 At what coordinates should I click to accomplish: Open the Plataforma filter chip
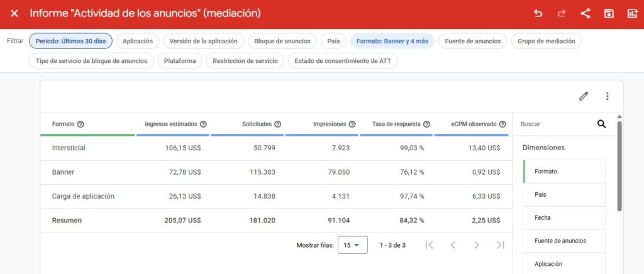pyautogui.click(x=180, y=61)
